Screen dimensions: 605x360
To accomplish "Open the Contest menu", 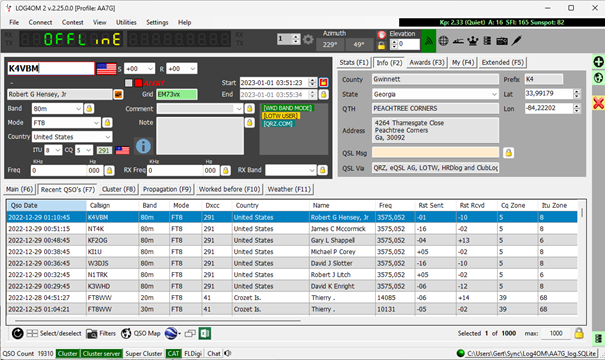I will (x=73, y=22).
